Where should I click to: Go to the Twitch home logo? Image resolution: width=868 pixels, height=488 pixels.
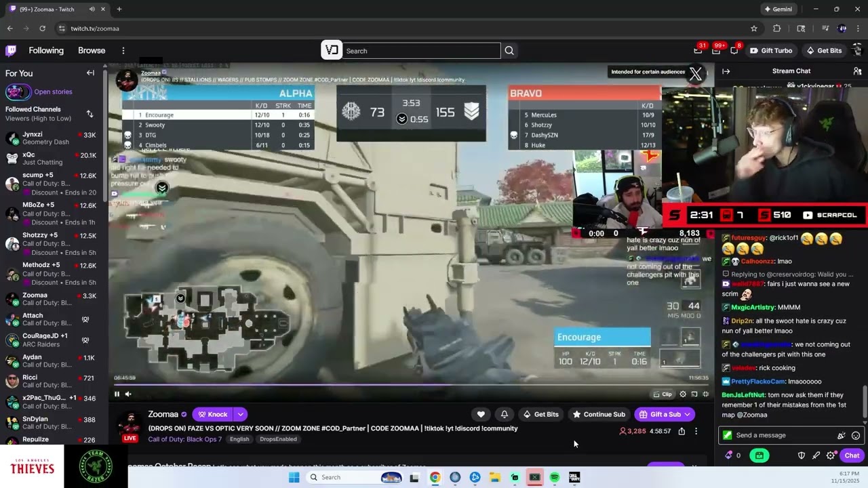point(11,51)
